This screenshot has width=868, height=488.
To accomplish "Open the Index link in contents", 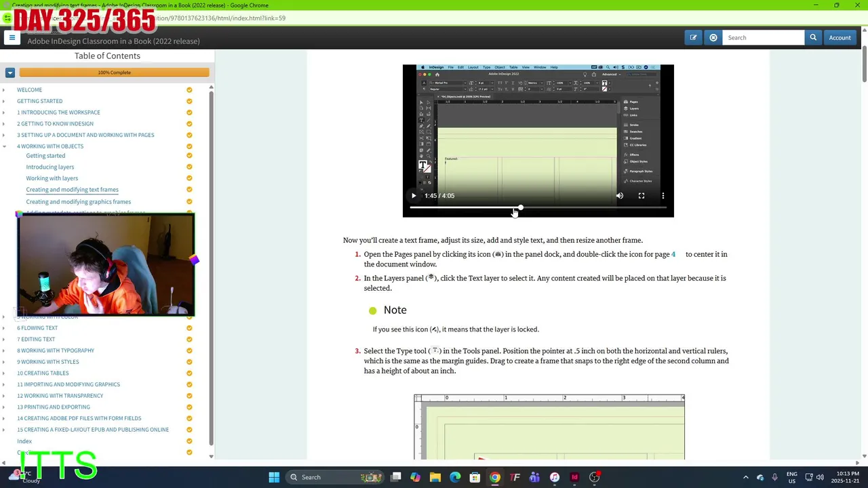I will point(24,441).
